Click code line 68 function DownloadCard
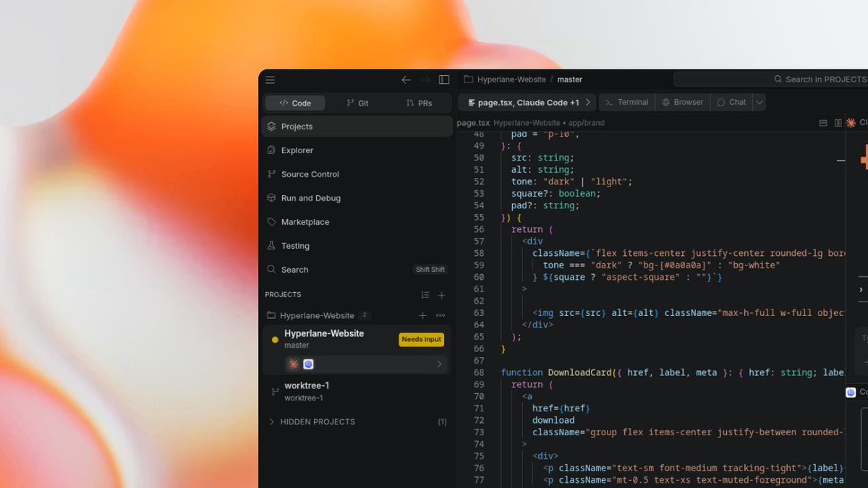868x488 pixels. pos(673,372)
